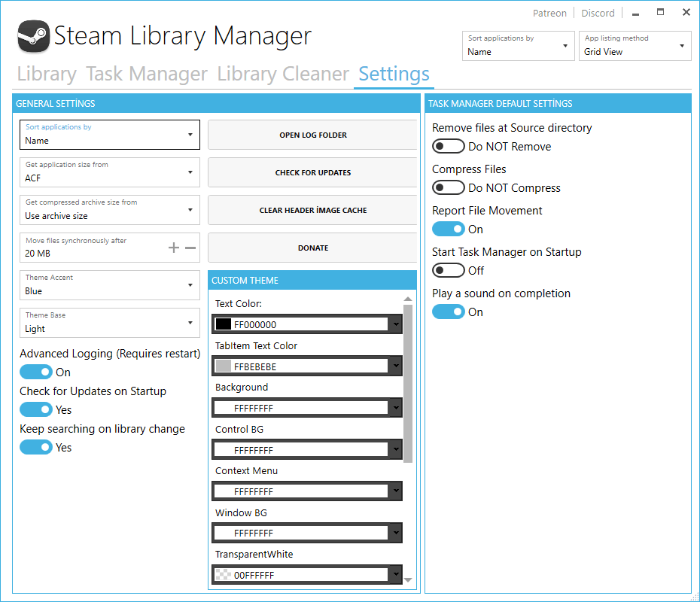Open the Discord link
Image resolution: width=700 pixels, height=602 pixels.
click(598, 14)
